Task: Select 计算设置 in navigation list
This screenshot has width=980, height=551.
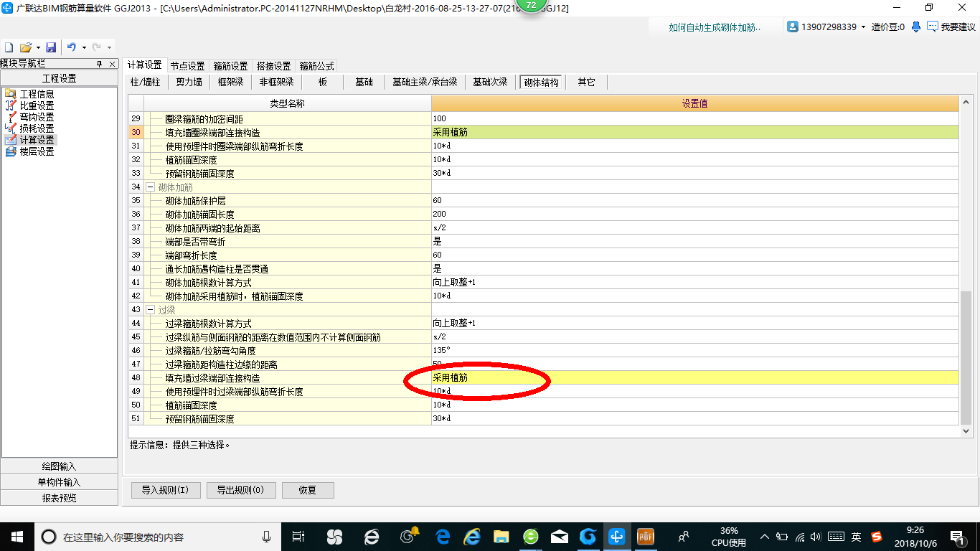Action: click(x=37, y=140)
